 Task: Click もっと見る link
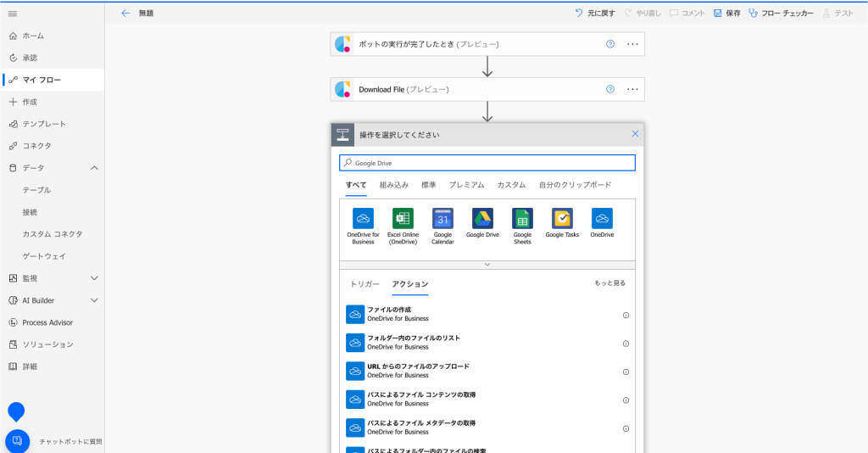tap(610, 283)
